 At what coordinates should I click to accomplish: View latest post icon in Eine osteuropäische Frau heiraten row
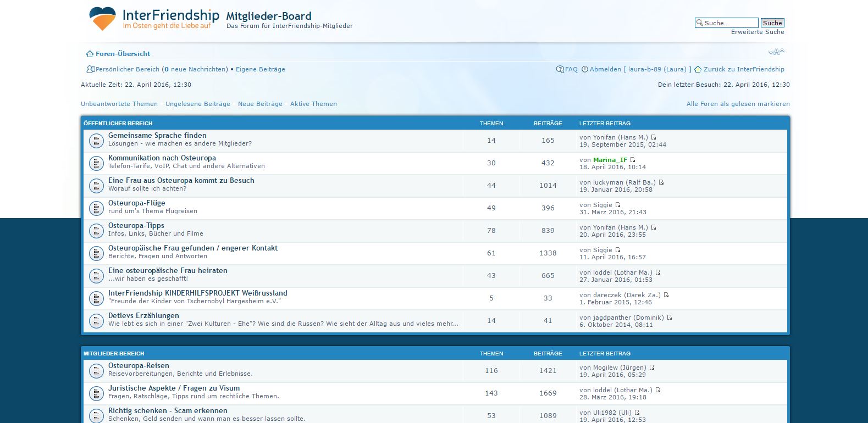(x=658, y=272)
